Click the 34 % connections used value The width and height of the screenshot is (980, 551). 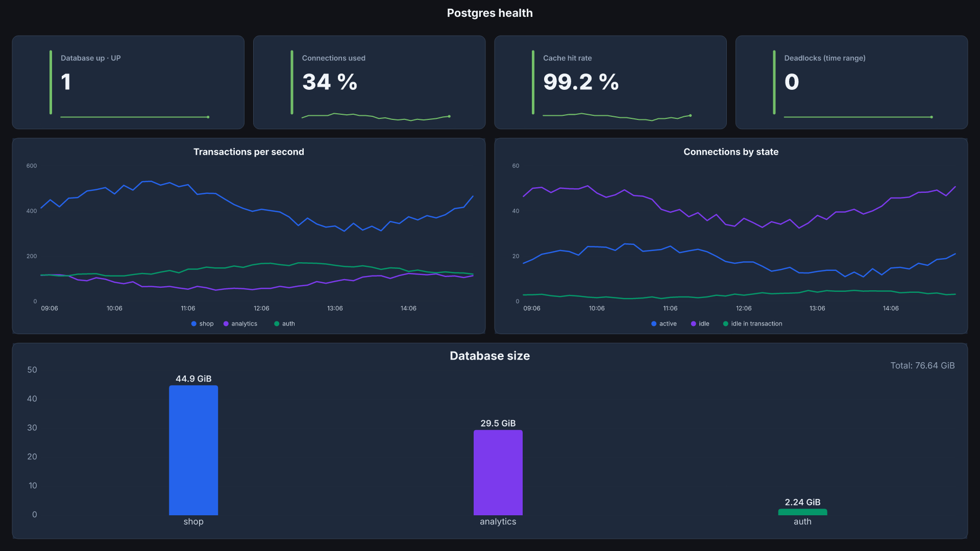pos(330,82)
